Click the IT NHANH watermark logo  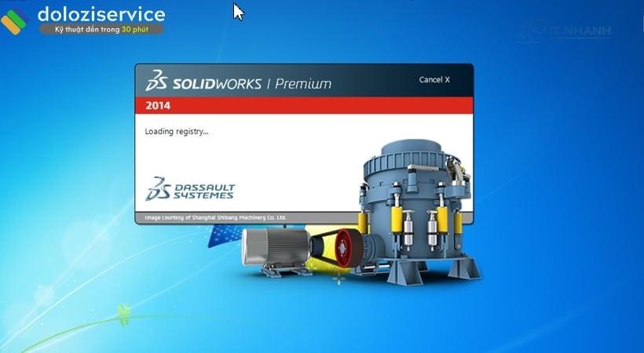pyautogui.click(x=564, y=31)
